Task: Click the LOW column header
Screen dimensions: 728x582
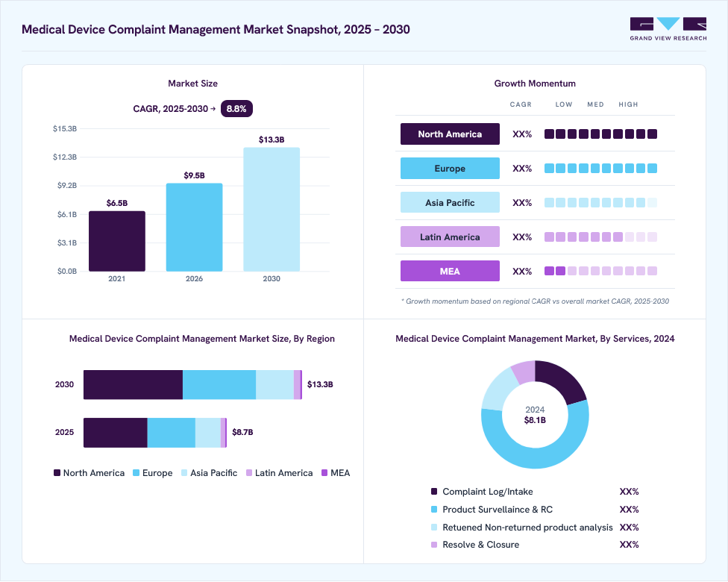Action: point(564,104)
